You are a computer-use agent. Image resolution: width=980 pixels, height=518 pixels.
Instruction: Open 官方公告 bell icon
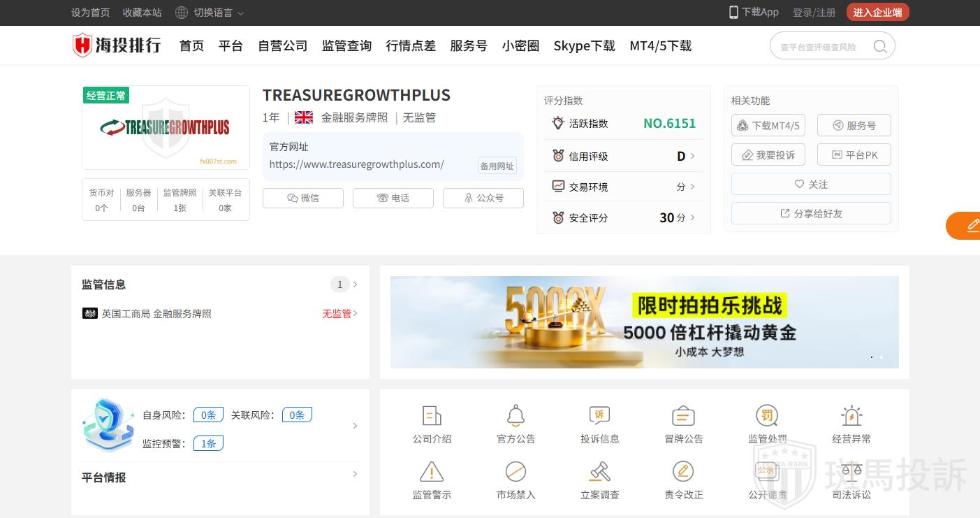coord(515,417)
